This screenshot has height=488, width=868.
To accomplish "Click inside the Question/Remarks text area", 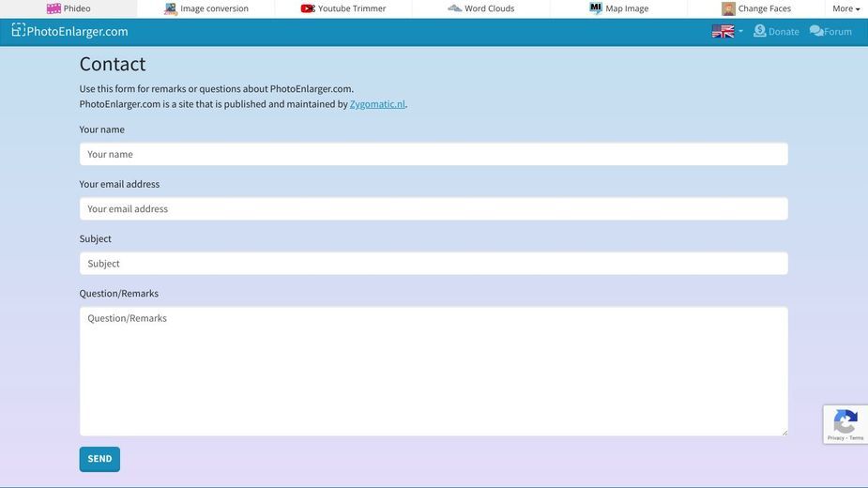I will (434, 371).
